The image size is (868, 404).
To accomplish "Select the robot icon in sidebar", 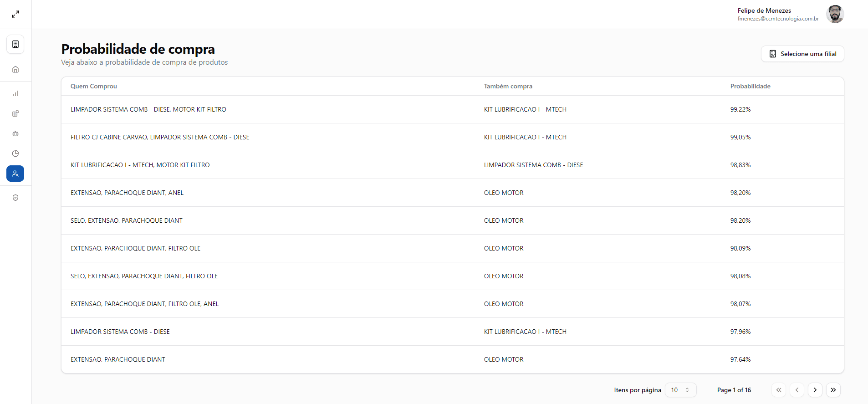I will (x=15, y=133).
